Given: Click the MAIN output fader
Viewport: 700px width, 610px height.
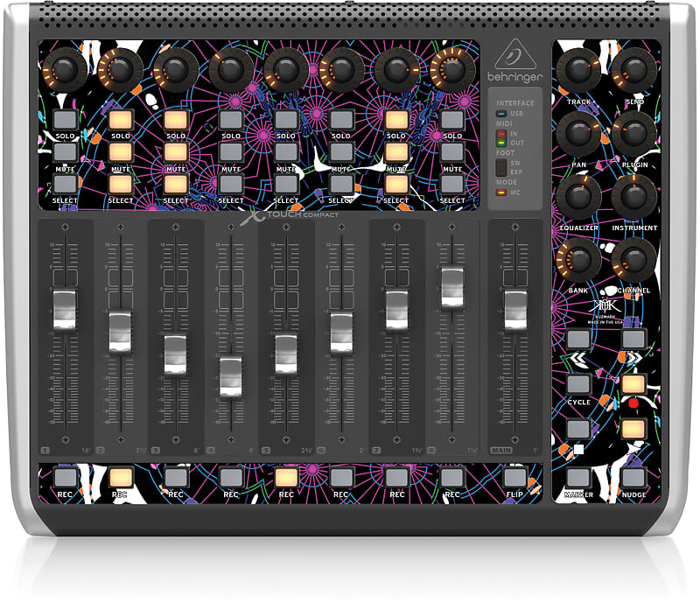Looking at the screenshot, I should [x=515, y=311].
